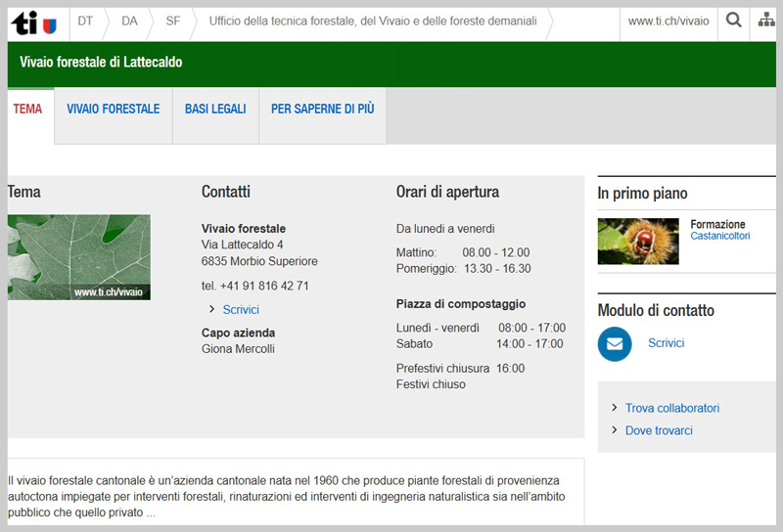Open the BASI LEGALI tab
Screen dimensions: 783x532
point(215,110)
